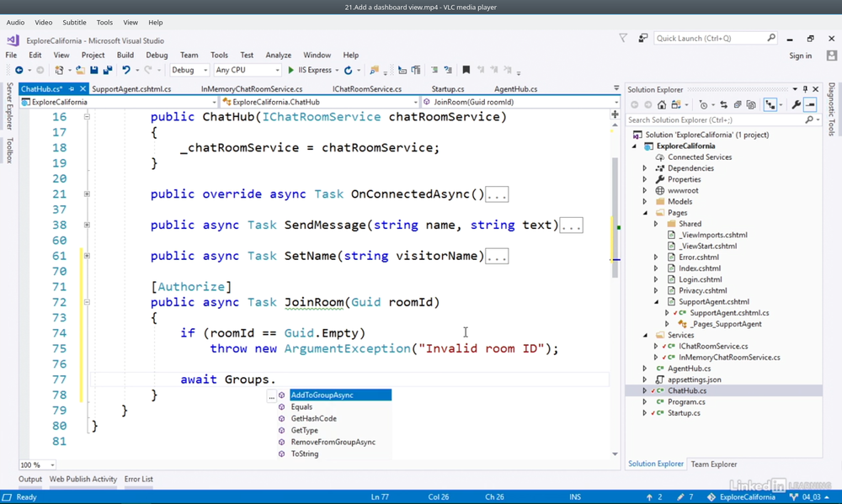Click the publish arrow icon in status bar
The image size is (842, 504).
(649, 497)
